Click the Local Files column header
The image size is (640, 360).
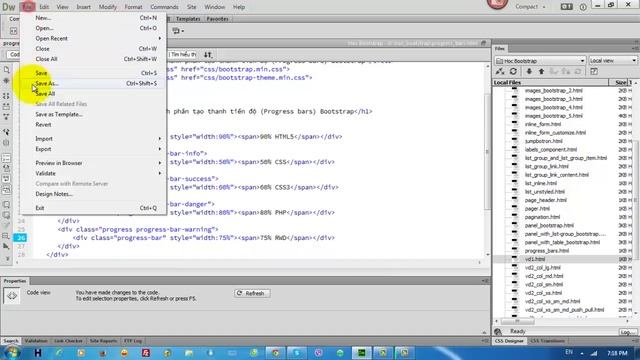(551, 82)
